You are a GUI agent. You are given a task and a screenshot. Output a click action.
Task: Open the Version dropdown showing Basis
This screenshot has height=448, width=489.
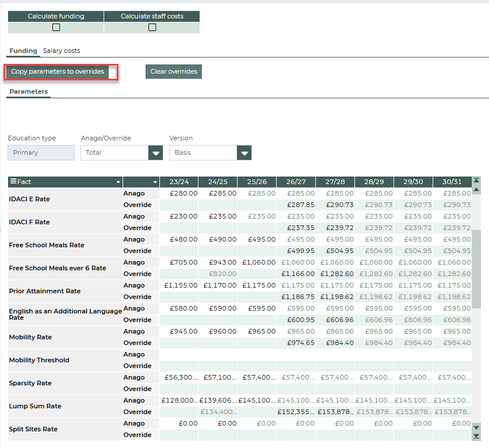pos(244,152)
